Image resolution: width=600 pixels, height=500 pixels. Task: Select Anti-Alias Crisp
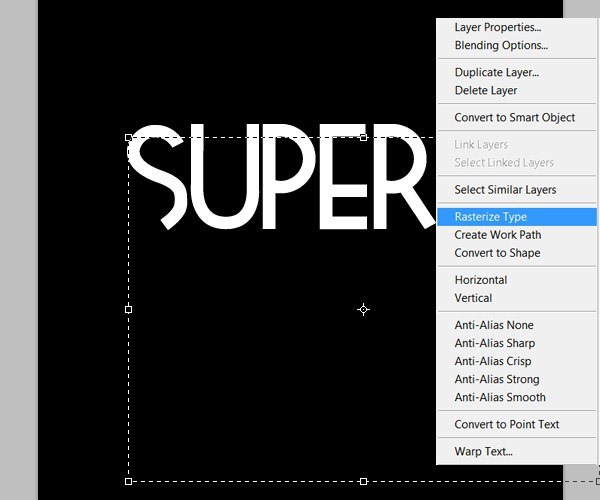click(493, 361)
